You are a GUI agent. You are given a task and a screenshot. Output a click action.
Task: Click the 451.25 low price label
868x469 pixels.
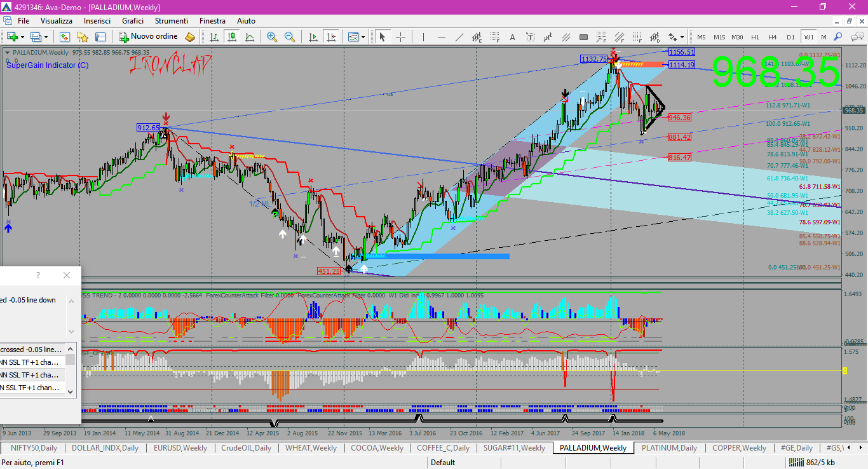click(329, 271)
